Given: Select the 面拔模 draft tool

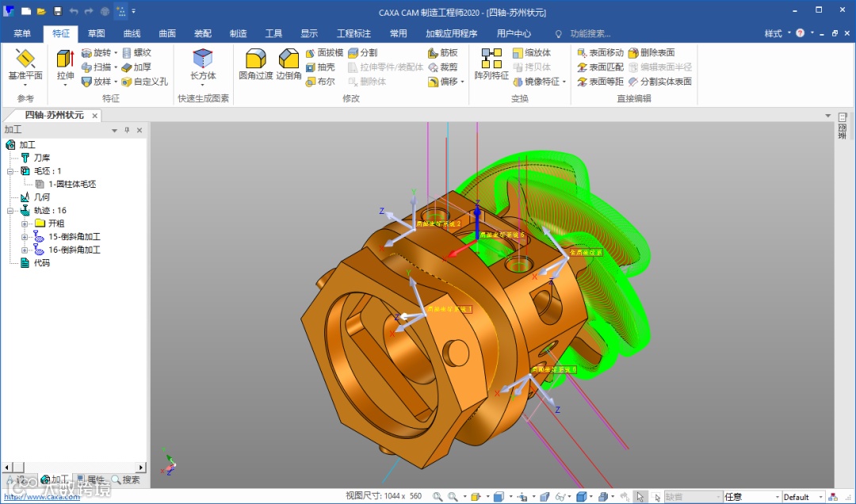Looking at the screenshot, I should click(324, 52).
